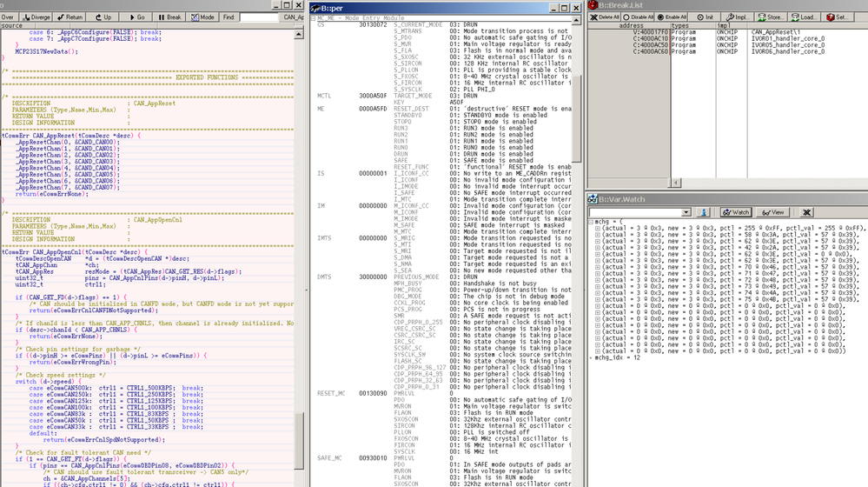Step Over the current line
This screenshot has height=487, width=868.
pyautogui.click(x=9, y=17)
